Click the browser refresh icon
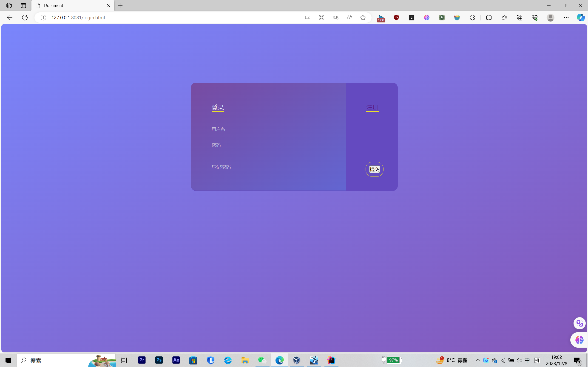The height and width of the screenshot is (367, 588). point(25,17)
